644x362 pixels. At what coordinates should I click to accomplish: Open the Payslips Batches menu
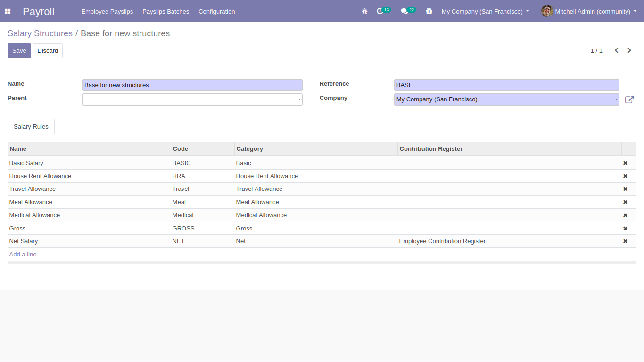point(165,11)
